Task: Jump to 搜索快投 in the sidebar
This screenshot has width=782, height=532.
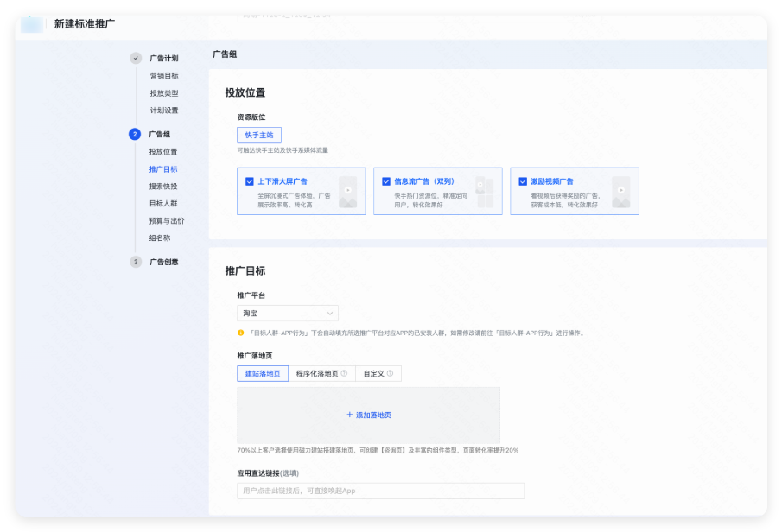Action: point(163,186)
